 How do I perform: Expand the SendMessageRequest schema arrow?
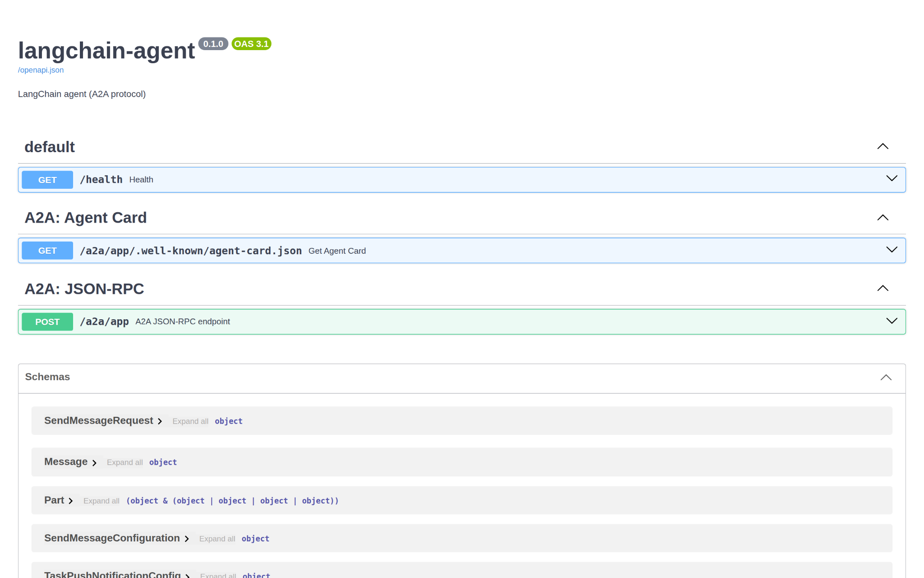(x=160, y=421)
